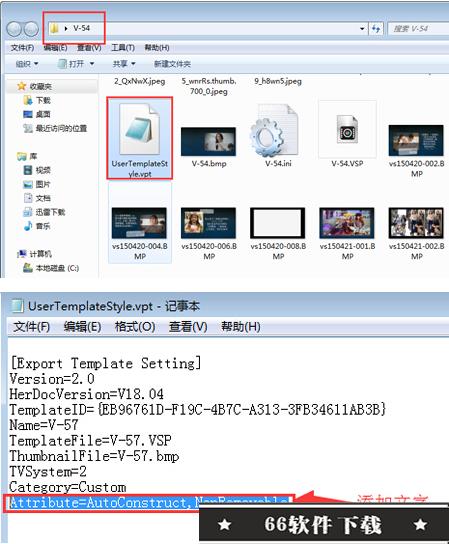Click the refresh icon beside address bar

[x=376, y=28]
